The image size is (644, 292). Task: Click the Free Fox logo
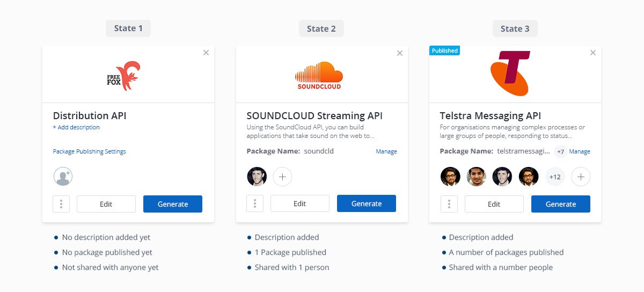pyautogui.click(x=123, y=75)
